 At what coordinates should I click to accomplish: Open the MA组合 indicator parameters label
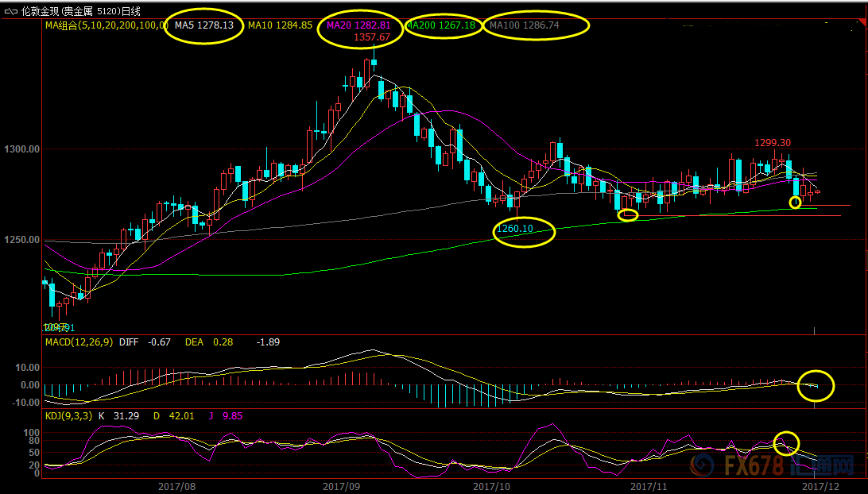click(105, 25)
